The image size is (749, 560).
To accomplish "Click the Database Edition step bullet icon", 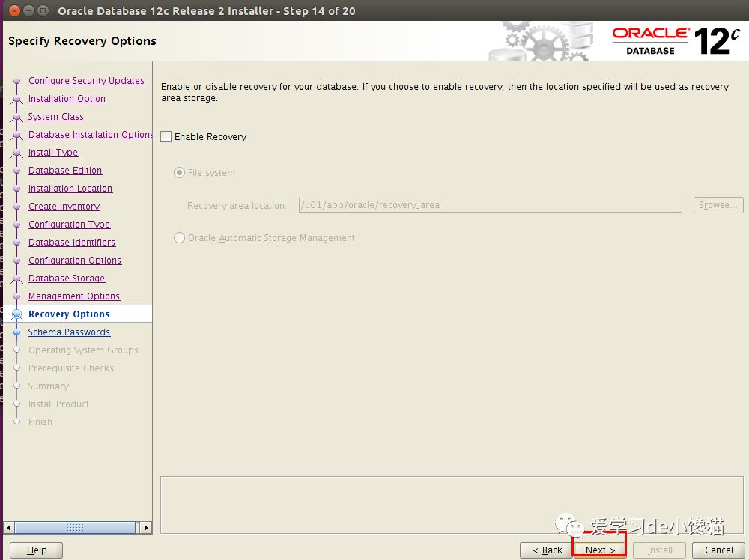I will click(17, 171).
